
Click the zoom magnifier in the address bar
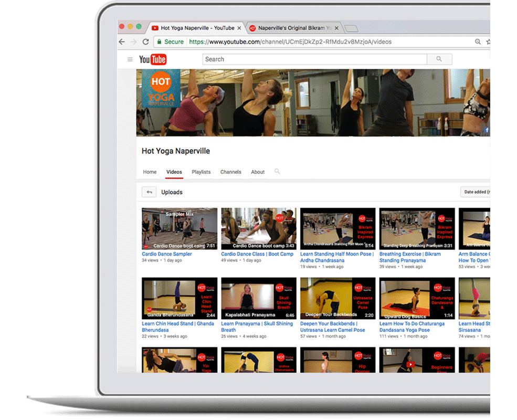(x=478, y=41)
